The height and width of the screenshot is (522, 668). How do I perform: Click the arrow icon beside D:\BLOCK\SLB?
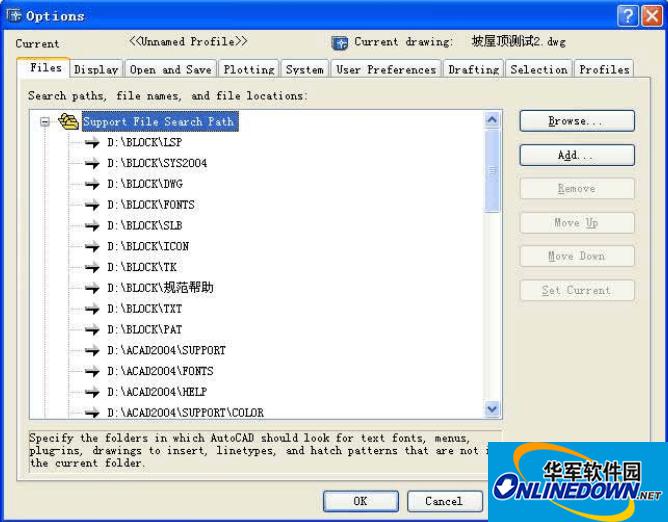coord(92,226)
